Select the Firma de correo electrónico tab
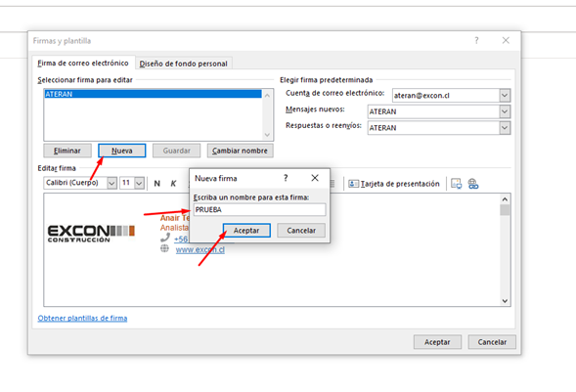 83,64
